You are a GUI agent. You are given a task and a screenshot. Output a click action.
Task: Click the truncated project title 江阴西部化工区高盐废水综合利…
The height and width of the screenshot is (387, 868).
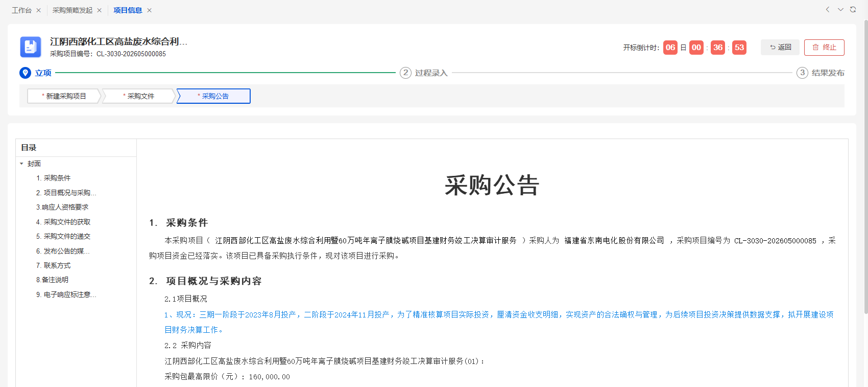[118, 41]
